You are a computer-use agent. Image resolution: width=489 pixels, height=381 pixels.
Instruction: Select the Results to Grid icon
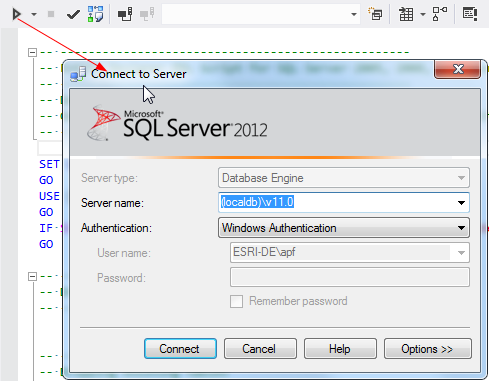pyautogui.click(x=406, y=14)
